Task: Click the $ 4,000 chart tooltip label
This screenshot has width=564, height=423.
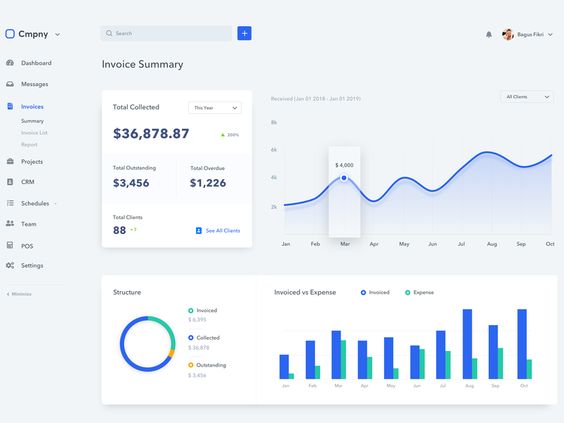Action: tap(344, 165)
